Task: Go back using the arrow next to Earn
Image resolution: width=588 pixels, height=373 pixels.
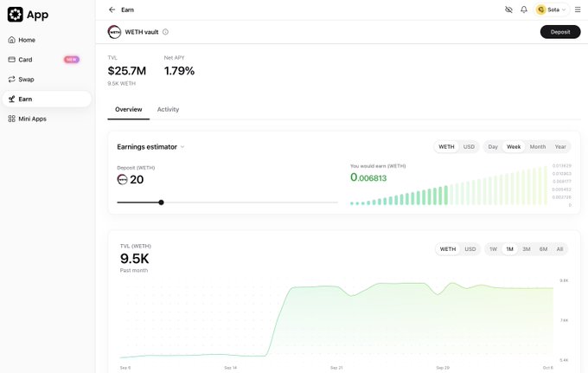Action: (x=112, y=10)
